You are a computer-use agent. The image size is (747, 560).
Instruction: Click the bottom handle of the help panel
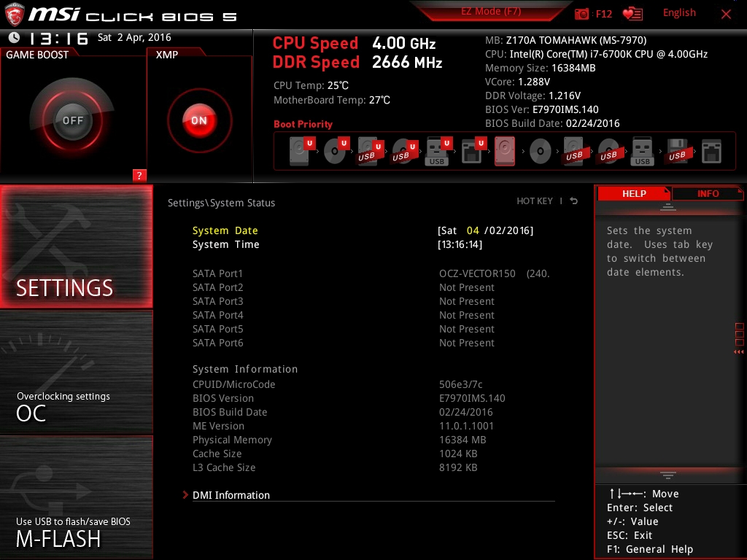point(668,475)
